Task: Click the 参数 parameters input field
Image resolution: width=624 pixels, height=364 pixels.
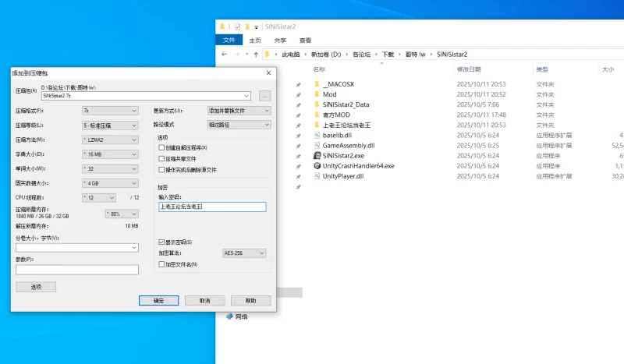Action: pos(77,270)
